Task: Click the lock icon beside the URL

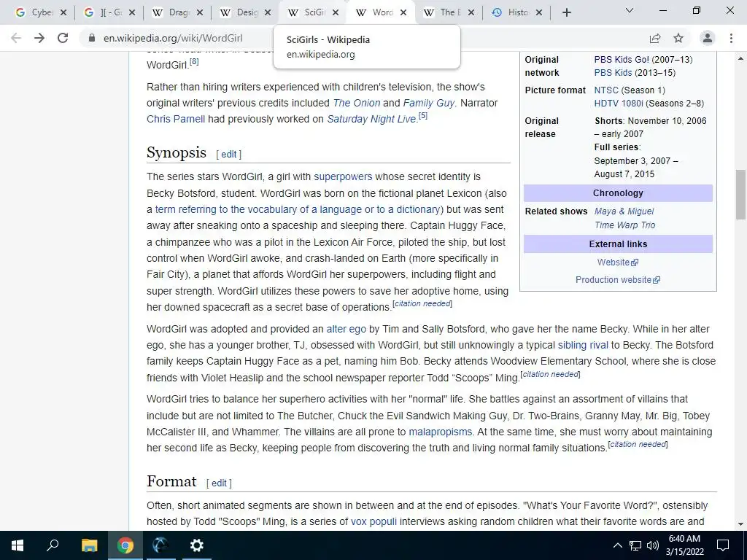Action: (x=92, y=38)
